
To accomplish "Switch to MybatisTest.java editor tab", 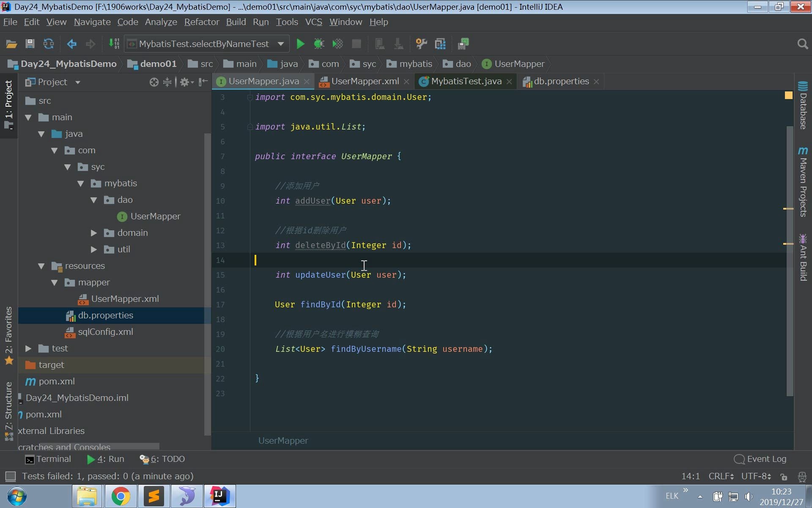I will tap(466, 81).
